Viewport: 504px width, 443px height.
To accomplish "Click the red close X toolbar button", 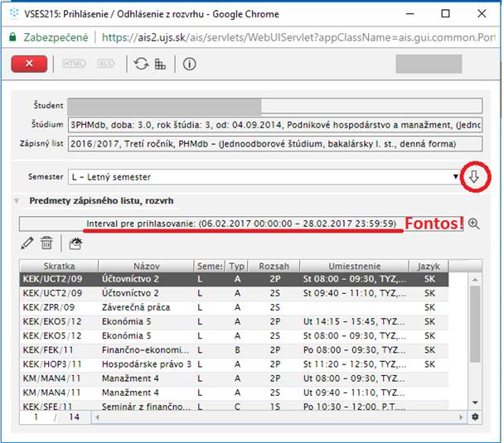I will click(35, 64).
